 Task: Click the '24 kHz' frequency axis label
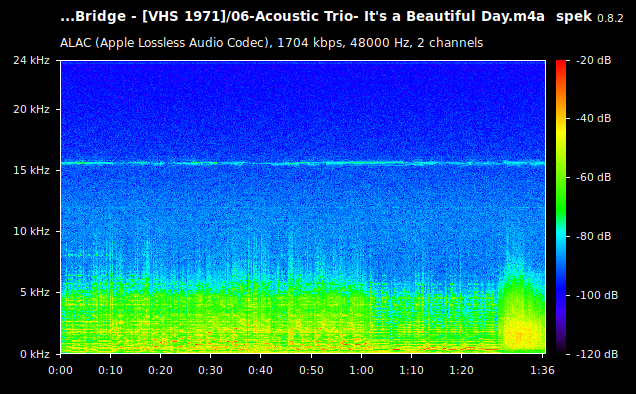point(31,60)
